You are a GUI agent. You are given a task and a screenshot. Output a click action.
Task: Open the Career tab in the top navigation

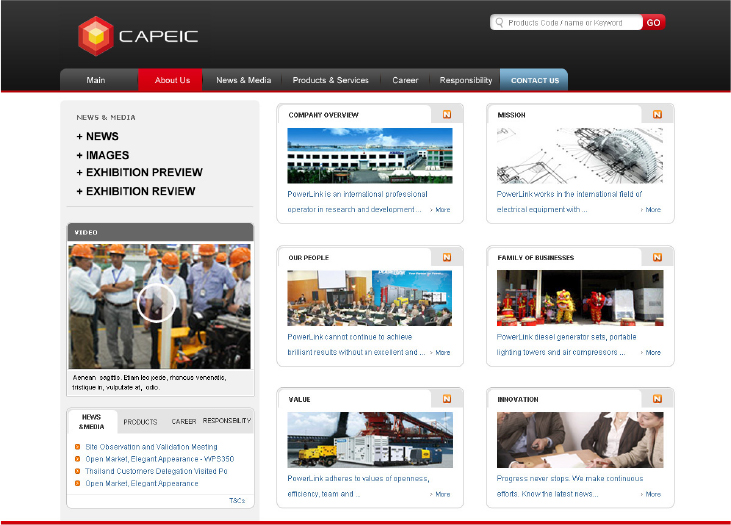click(x=405, y=80)
